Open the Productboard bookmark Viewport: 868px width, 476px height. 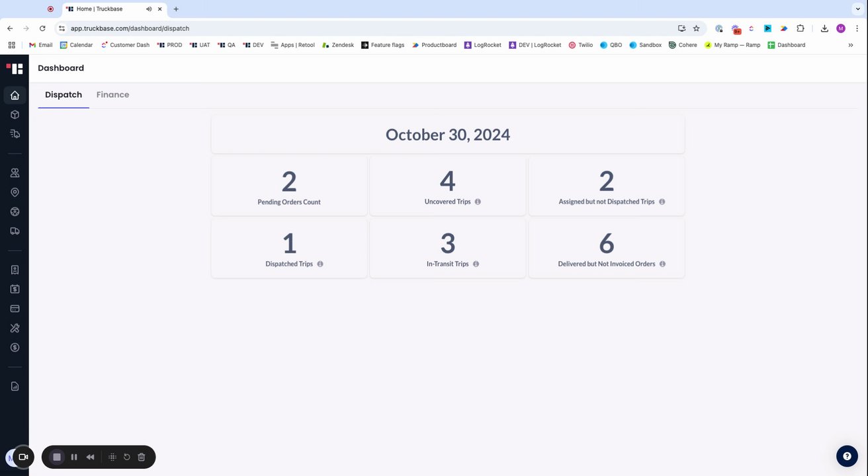(x=434, y=45)
